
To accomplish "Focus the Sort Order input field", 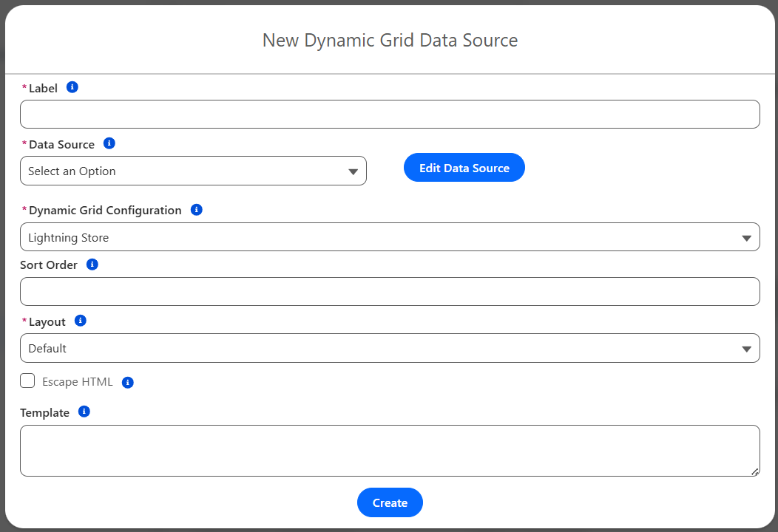I will click(x=390, y=292).
